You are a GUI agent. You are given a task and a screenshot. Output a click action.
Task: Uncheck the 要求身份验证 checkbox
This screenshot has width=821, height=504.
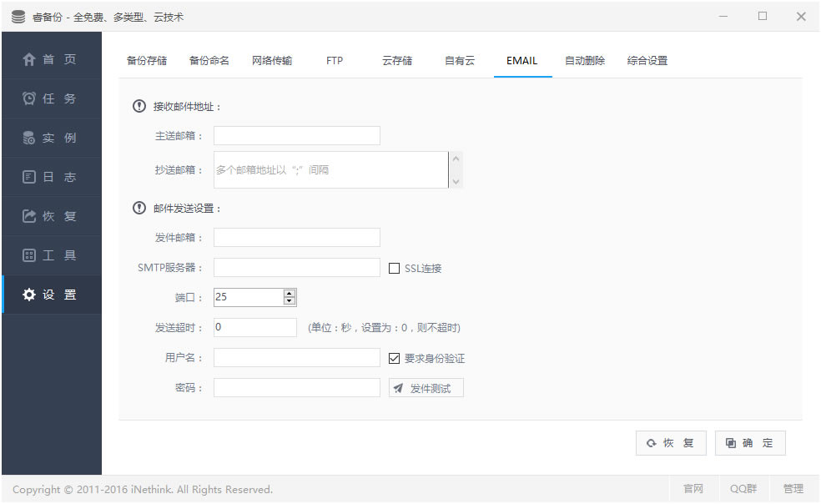click(392, 357)
